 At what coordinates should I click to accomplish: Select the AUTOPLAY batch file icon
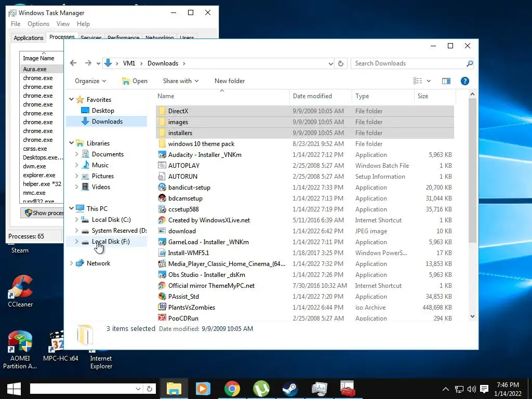[x=162, y=166]
